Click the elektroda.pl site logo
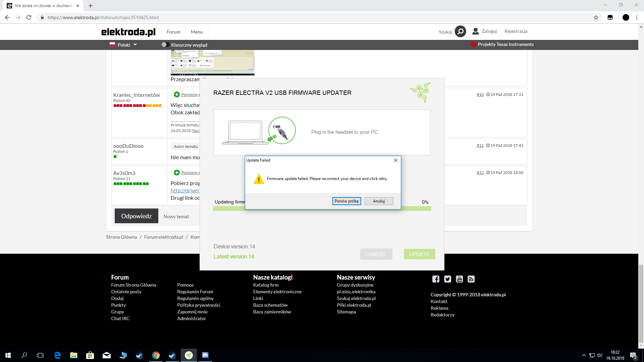 [x=128, y=32]
